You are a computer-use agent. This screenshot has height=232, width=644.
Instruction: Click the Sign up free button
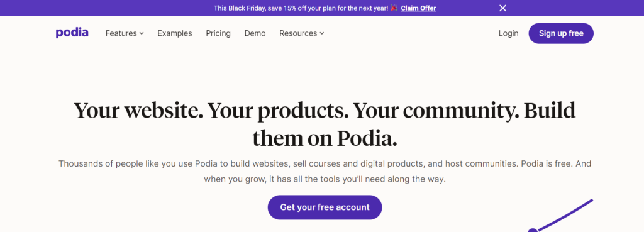(561, 33)
